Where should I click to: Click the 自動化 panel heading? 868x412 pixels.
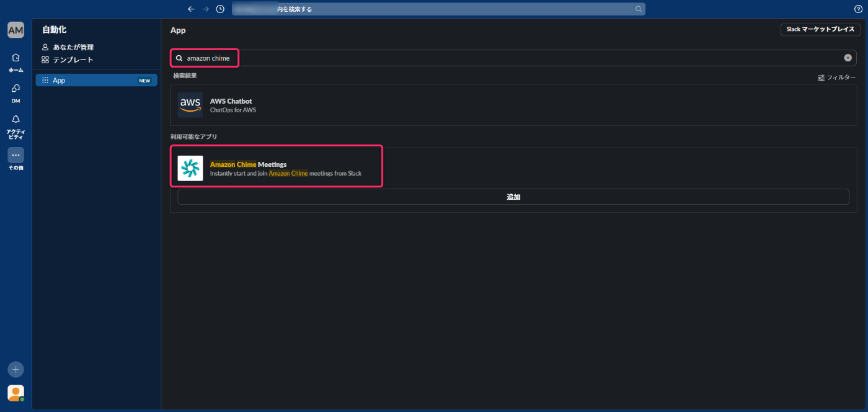55,30
